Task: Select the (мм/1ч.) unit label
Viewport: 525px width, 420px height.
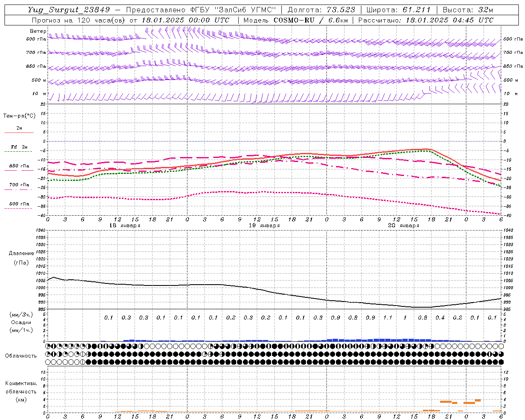Action: (x=21, y=330)
